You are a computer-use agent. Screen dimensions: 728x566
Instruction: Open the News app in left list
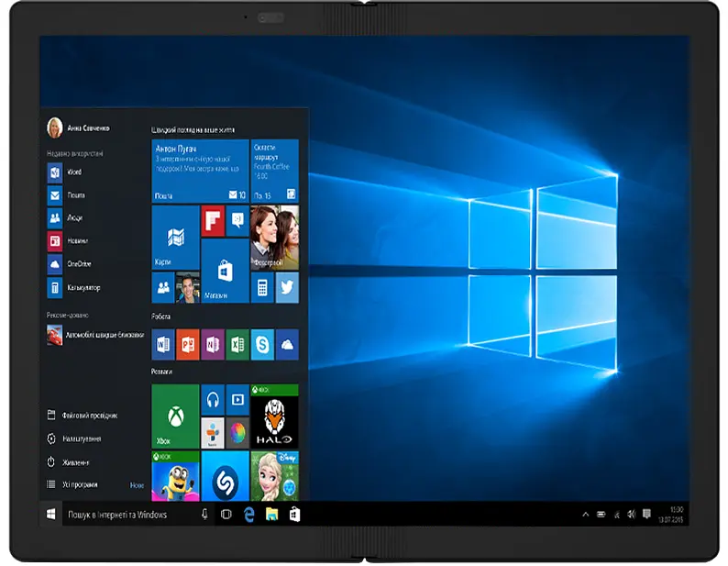(68, 240)
